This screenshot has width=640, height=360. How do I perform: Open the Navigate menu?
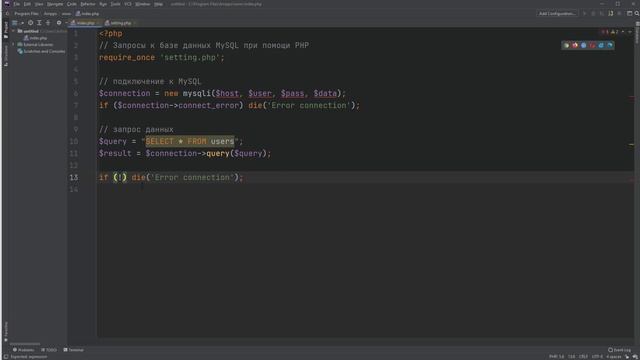tap(55, 4)
